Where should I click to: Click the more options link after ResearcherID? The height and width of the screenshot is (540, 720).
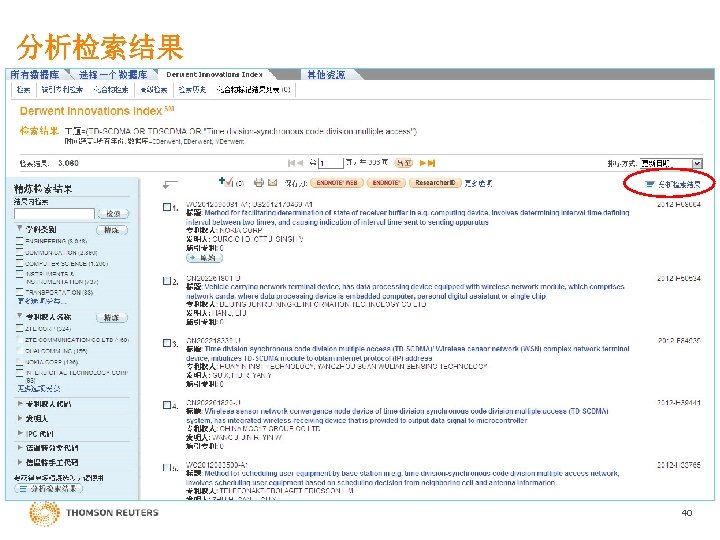(478, 183)
